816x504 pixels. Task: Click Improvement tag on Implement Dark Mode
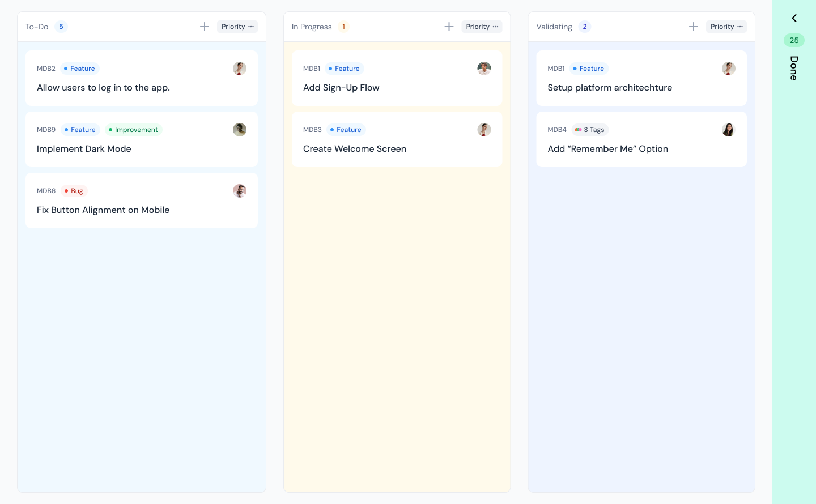coord(134,130)
